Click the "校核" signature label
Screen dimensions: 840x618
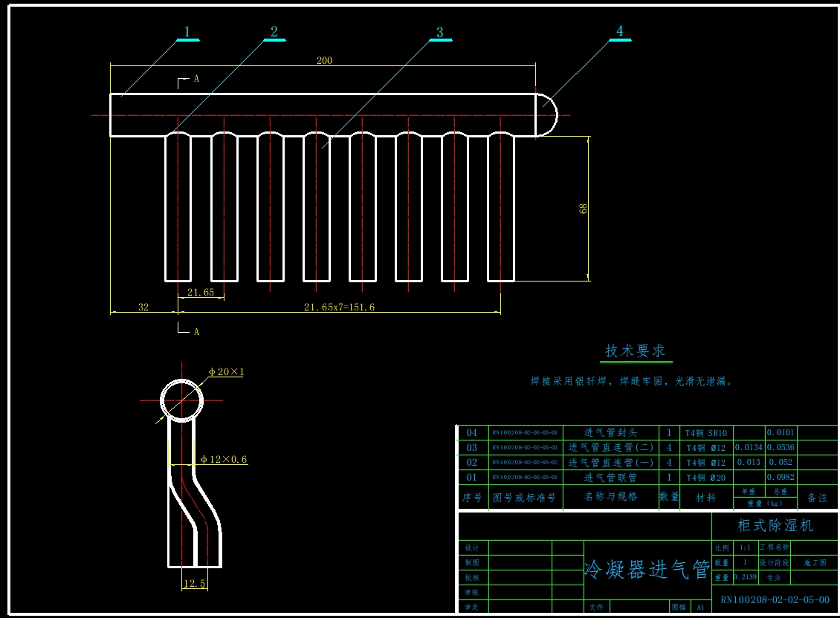pos(471,578)
